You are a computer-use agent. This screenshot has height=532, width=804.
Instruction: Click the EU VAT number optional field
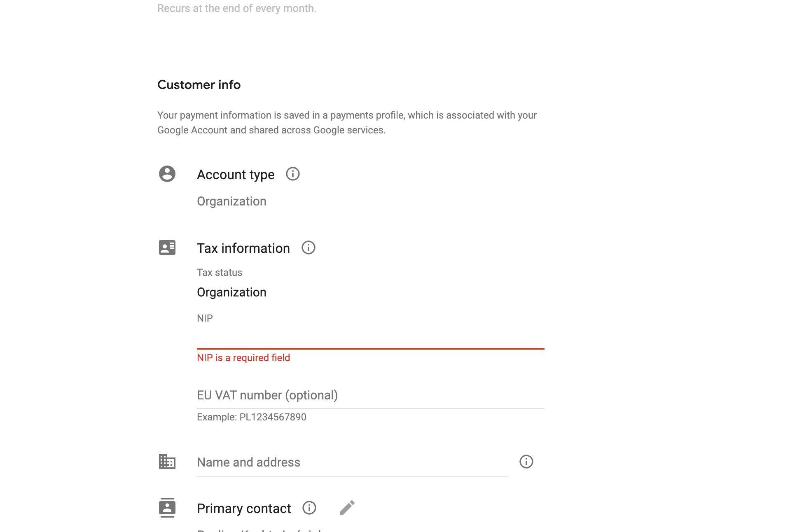tap(371, 395)
